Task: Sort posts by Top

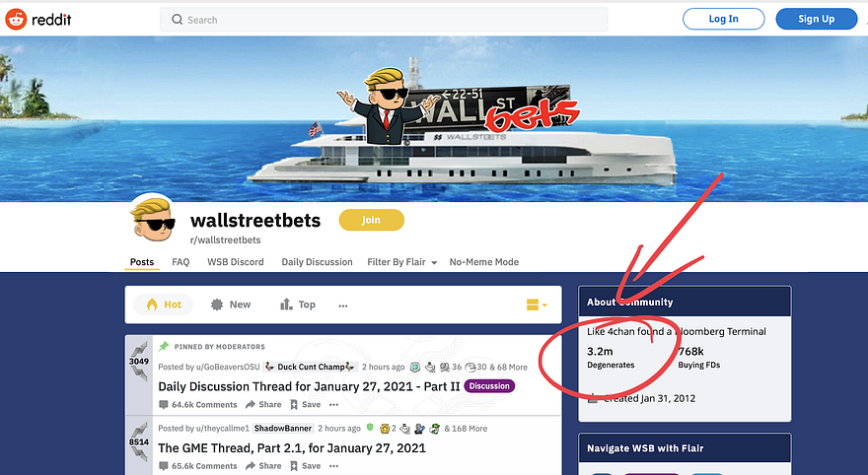Action: click(298, 305)
